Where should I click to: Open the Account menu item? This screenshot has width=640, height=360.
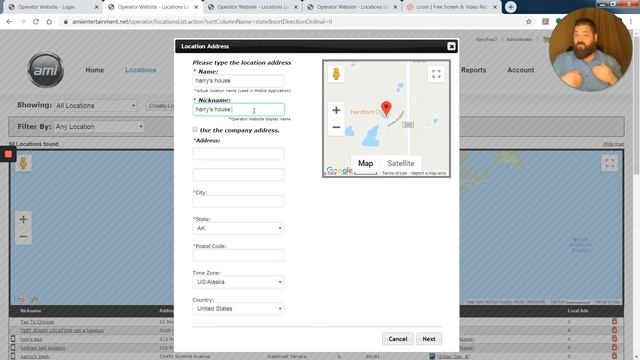pyautogui.click(x=520, y=70)
